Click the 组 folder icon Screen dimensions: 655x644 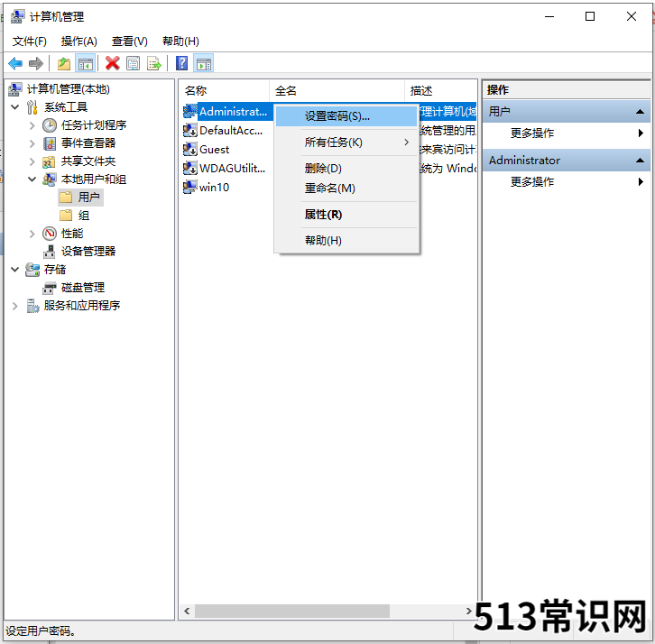coord(66,216)
